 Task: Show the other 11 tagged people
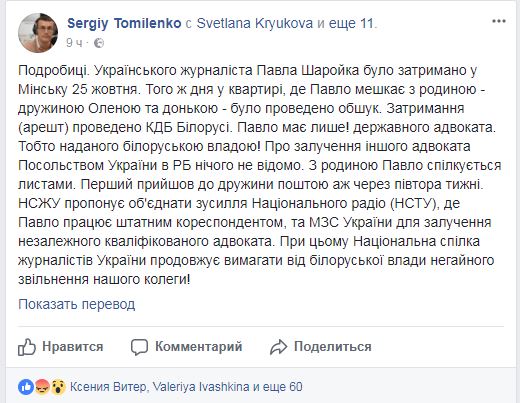pos(352,23)
